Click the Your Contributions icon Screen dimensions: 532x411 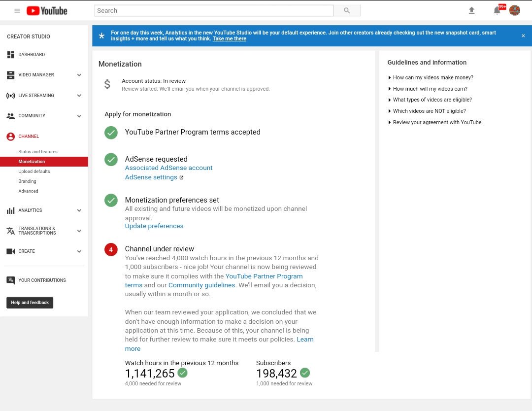coord(10,280)
